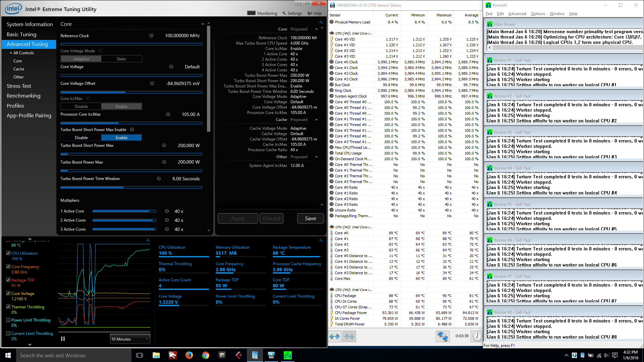Click the Apply button in XTU
Image resolution: width=644 pixels, height=362 pixels.
click(238, 219)
